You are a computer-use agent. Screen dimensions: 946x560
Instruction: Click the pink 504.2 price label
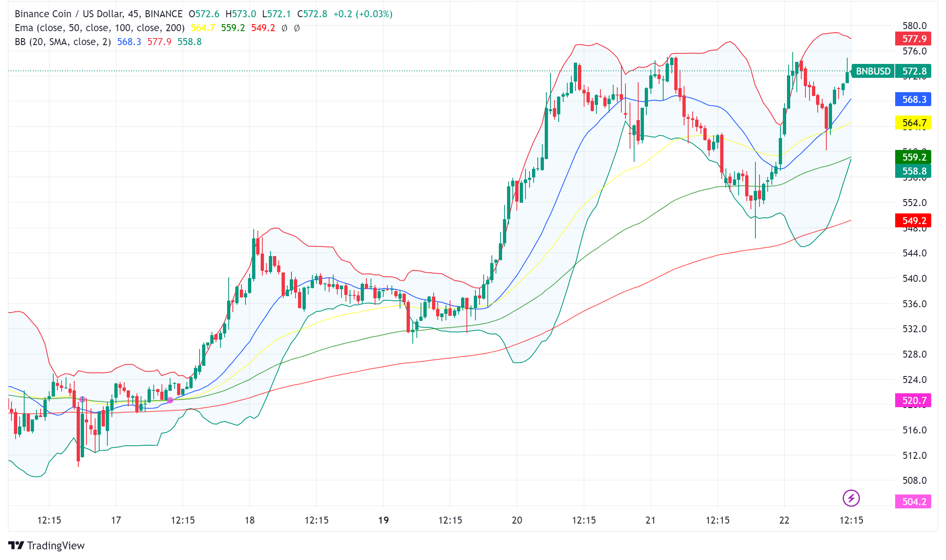pos(914,502)
